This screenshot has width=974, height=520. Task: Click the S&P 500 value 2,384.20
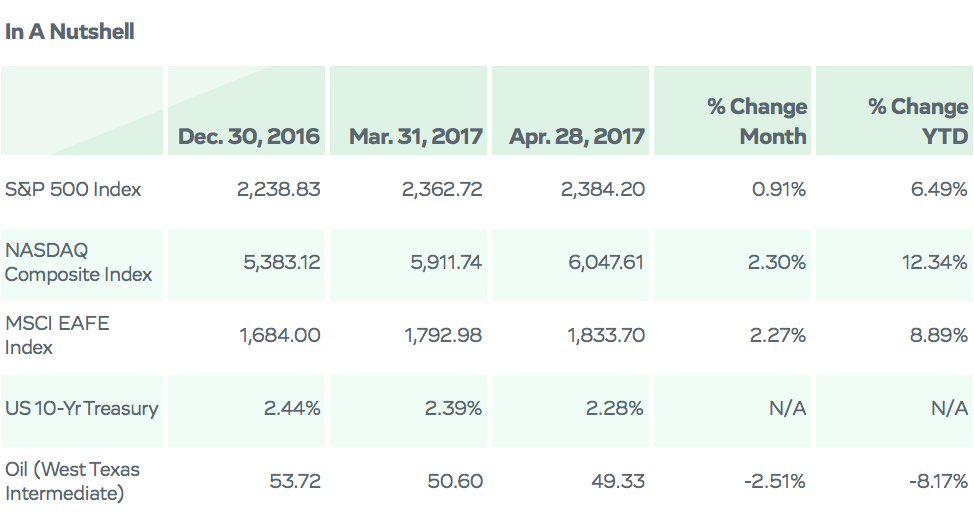(x=603, y=189)
